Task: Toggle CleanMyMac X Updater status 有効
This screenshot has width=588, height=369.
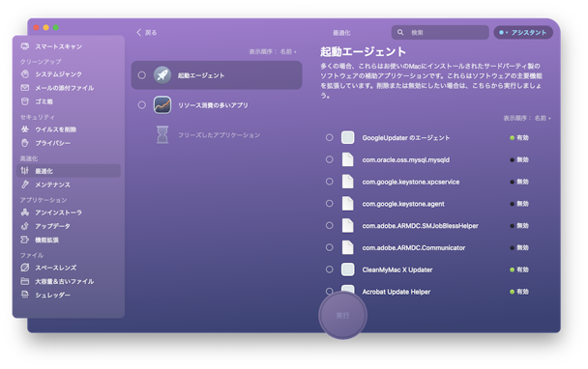Action: (x=519, y=270)
